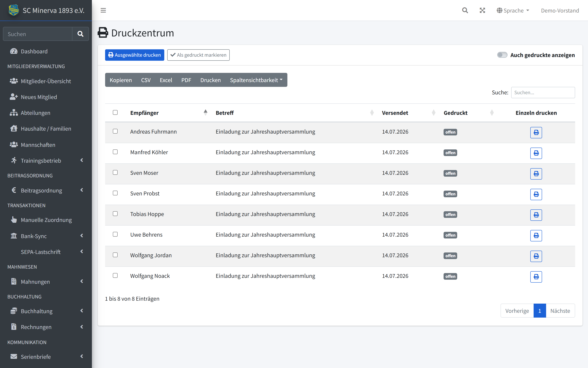Viewport: 588px width, 368px height.
Task: Toggle the sidebar hamburger menu
Action: point(103,10)
